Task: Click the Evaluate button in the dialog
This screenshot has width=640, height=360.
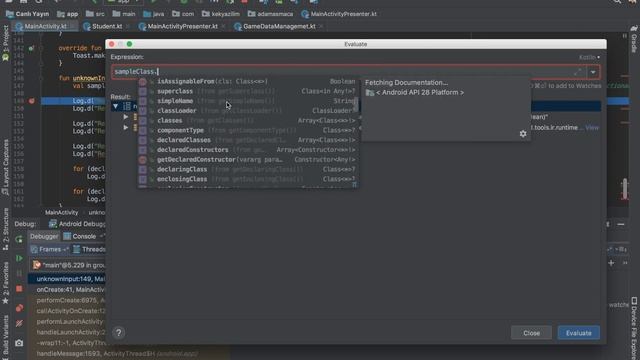Action: pos(578,333)
